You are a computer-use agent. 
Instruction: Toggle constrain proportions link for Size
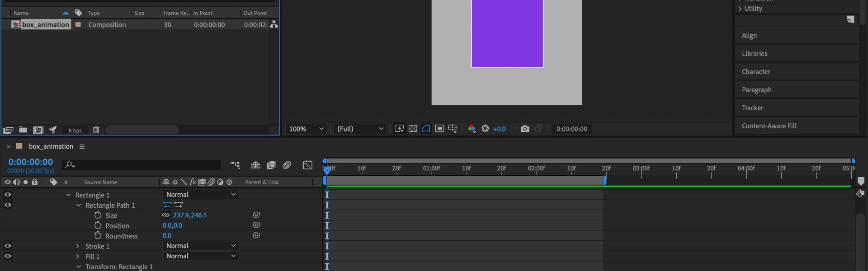point(166,215)
